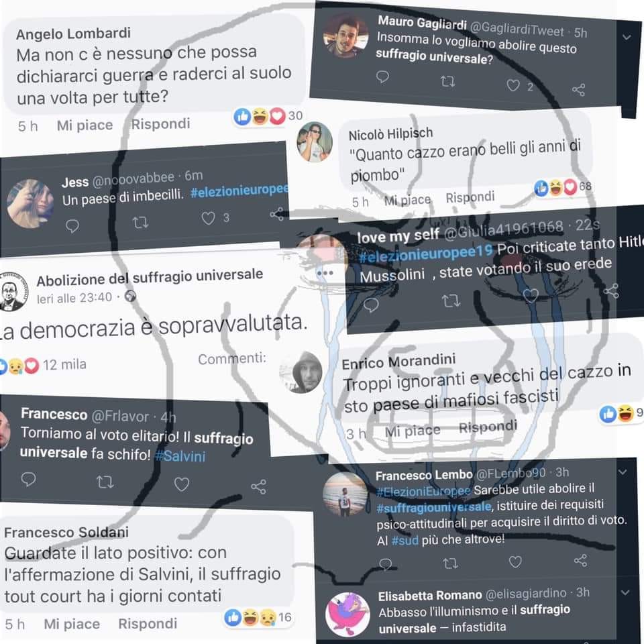Click Mi piace under Angelo Lombardi's comment

(x=85, y=125)
